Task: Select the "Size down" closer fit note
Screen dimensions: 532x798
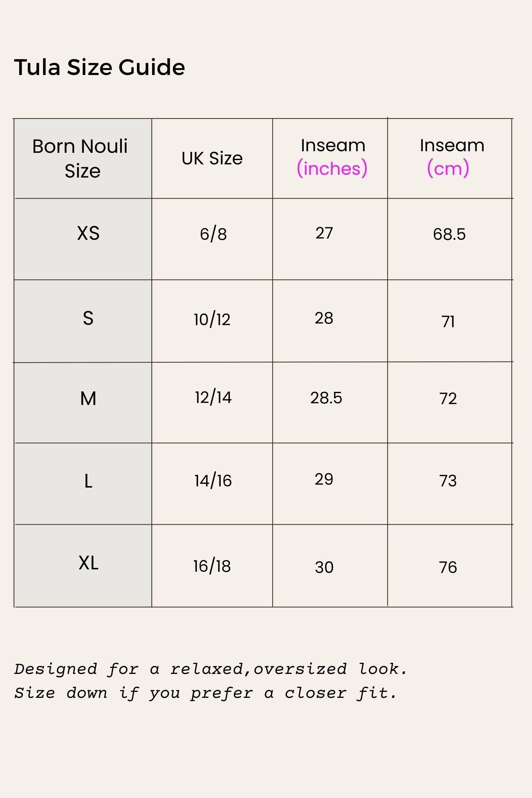Action: point(206,693)
